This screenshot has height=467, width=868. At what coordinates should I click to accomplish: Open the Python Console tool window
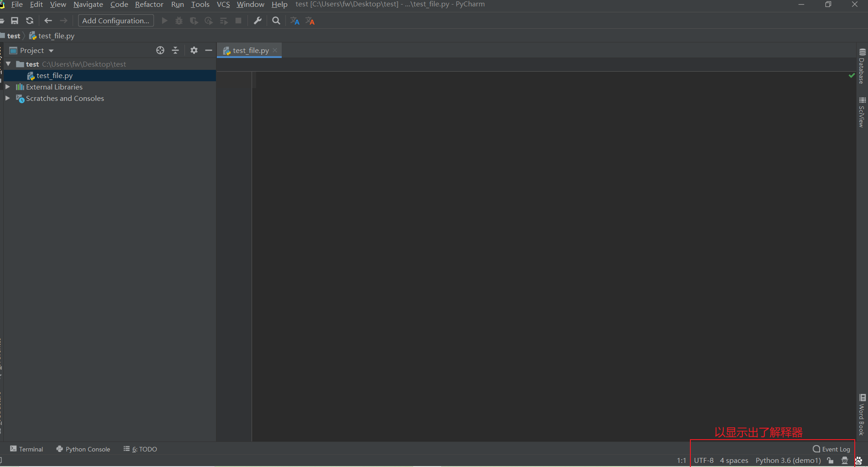tap(83, 449)
